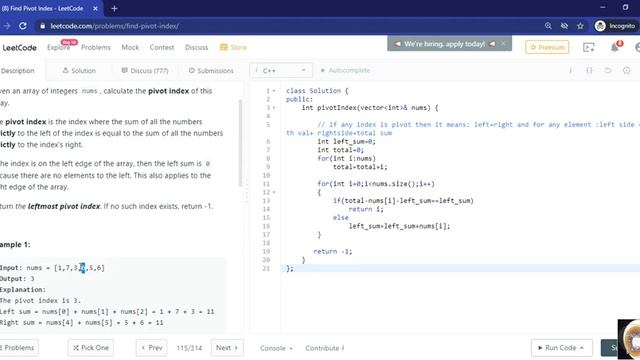
Task: Click the We're hiring banner
Action: tap(444, 44)
